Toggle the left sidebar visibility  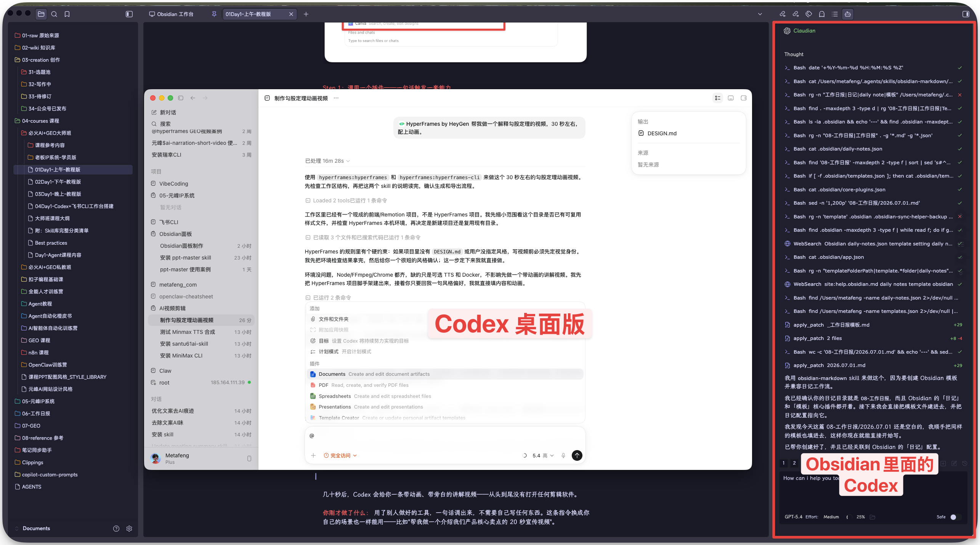[129, 14]
